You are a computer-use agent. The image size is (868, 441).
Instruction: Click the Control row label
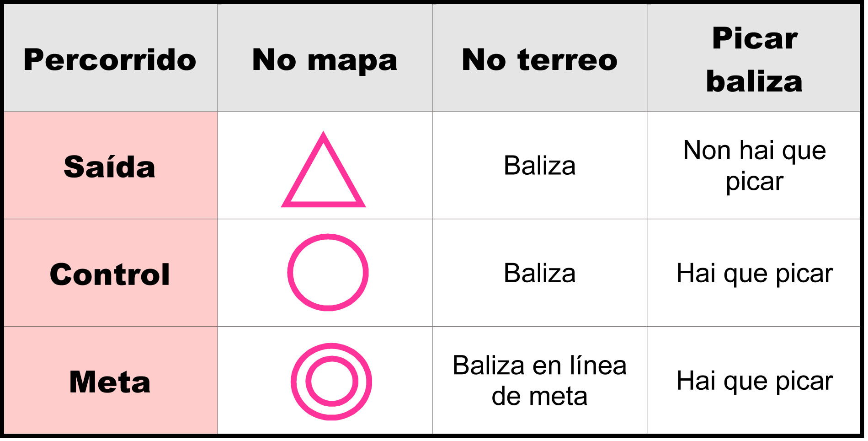[110, 274]
